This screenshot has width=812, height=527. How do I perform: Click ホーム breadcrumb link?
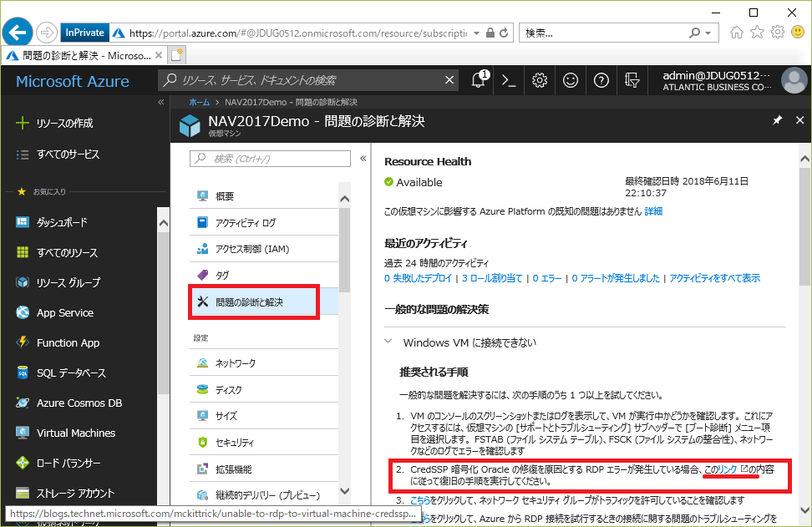[200, 102]
